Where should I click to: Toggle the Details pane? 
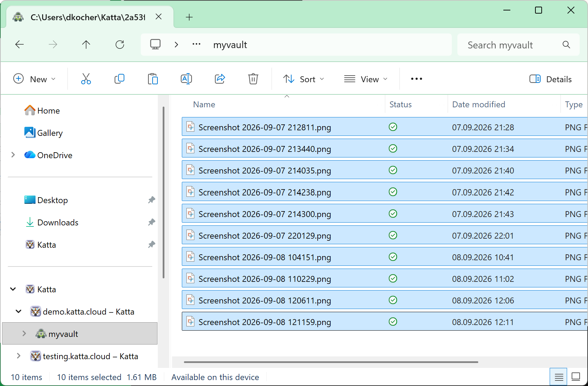coord(550,79)
